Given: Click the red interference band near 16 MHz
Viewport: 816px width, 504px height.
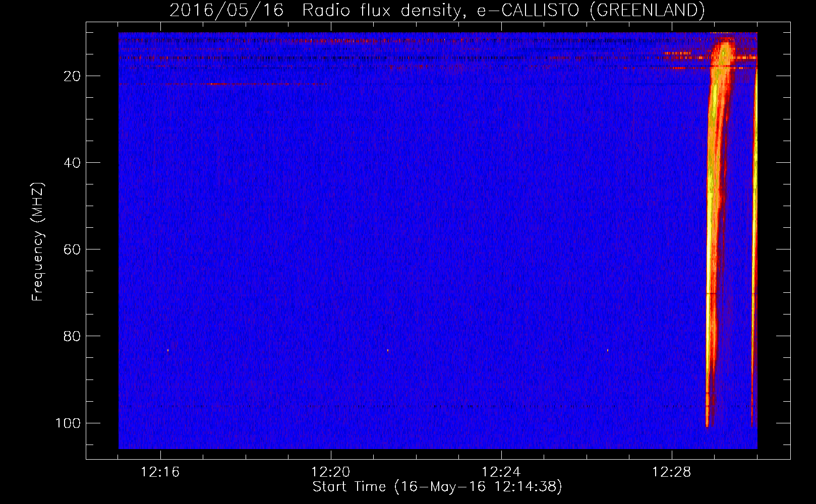Looking at the screenshot, I should [x=438, y=58].
